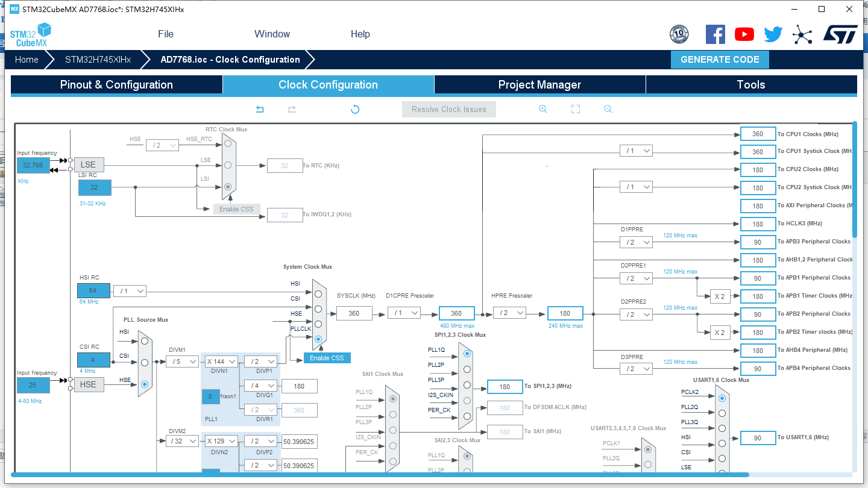Image resolution: width=868 pixels, height=488 pixels.
Task: Open the D1PPRE /2 dropdown
Action: (x=636, y=242)
